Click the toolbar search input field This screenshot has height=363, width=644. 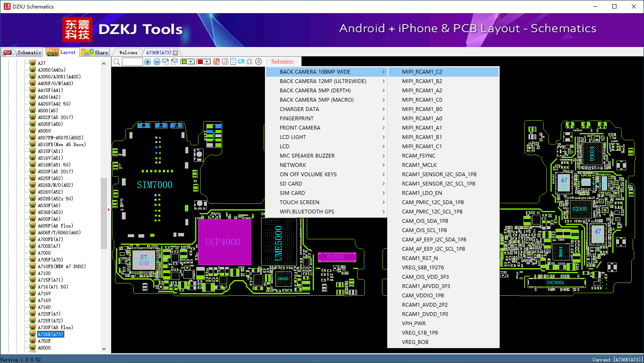[x=132, y=62]
